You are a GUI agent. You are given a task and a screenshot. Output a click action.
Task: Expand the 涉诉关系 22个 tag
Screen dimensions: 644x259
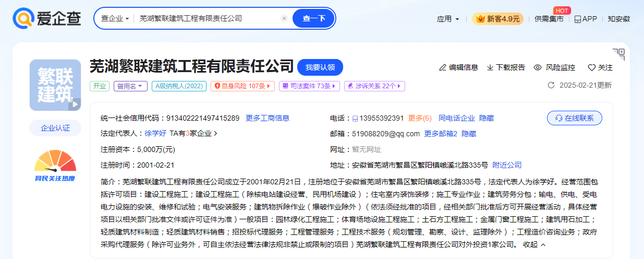pos(374,86)
